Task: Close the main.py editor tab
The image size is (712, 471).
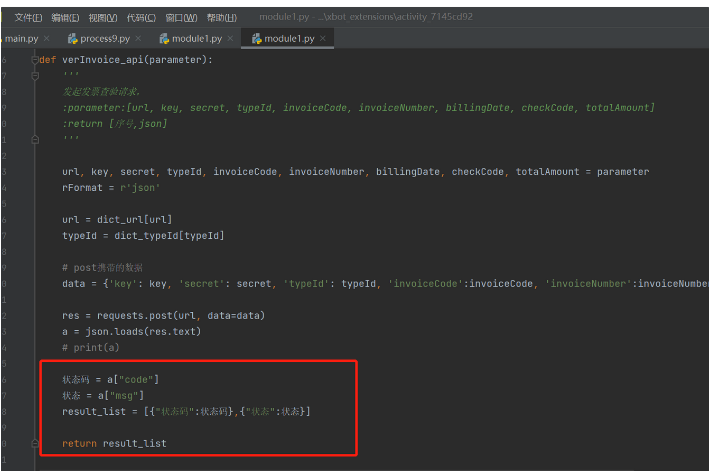Action: [47, 38]
